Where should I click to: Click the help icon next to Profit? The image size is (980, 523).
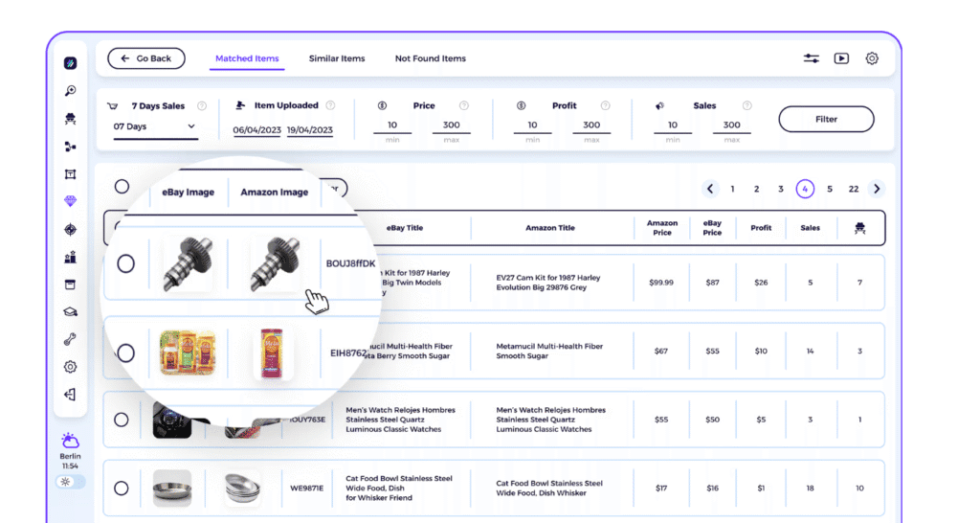(605, 105)
